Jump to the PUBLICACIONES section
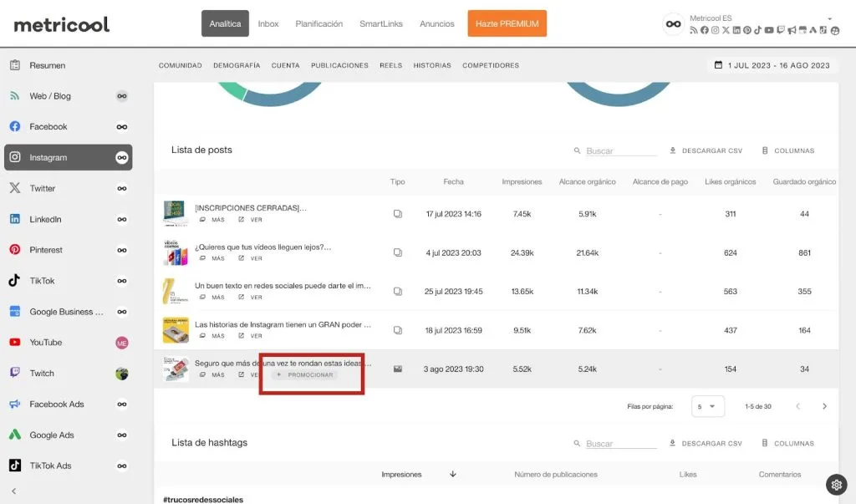This screenshot has height=504, width=856. 339,65
